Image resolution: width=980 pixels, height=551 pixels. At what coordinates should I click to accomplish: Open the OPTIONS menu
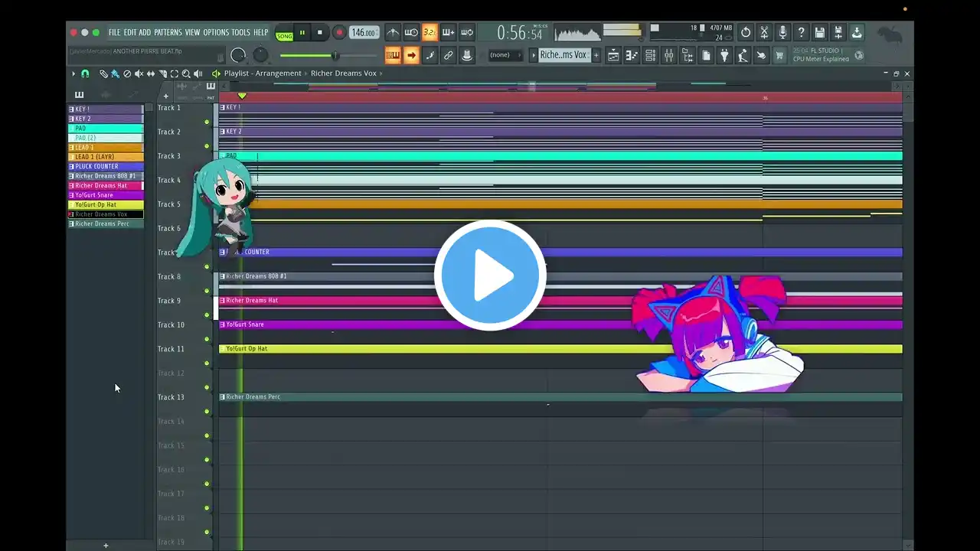click(x=216, y=32)
